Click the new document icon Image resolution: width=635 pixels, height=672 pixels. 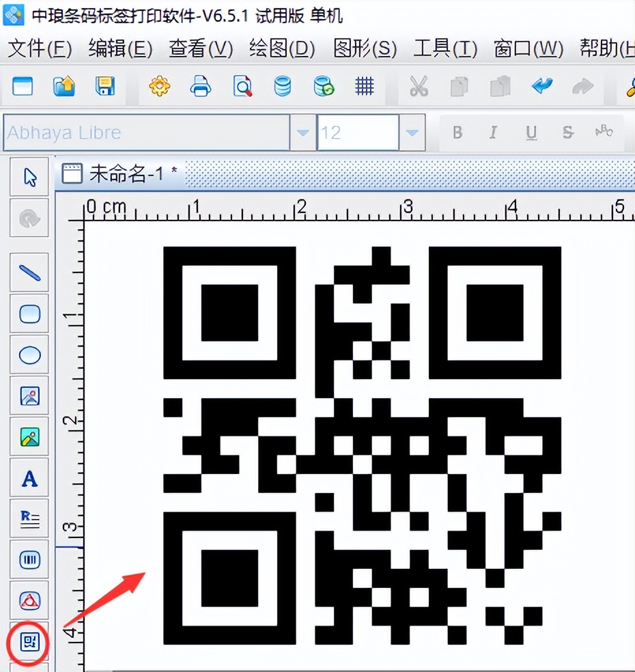[23, 86]
